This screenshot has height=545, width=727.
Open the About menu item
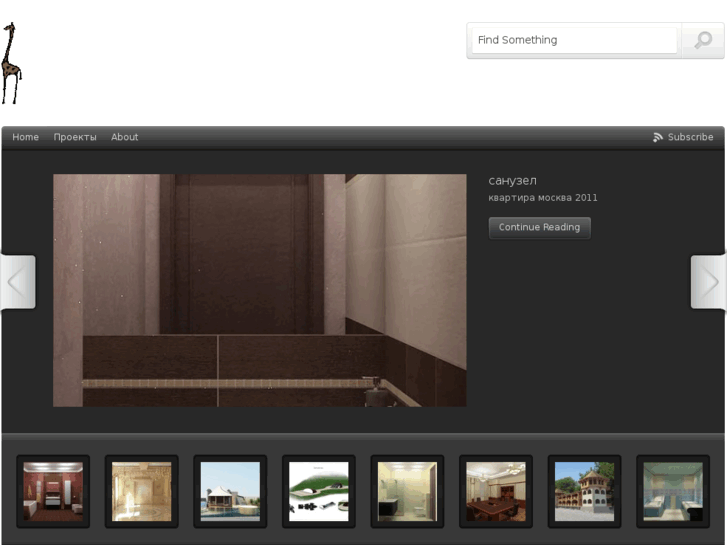(x=124, y=137)
